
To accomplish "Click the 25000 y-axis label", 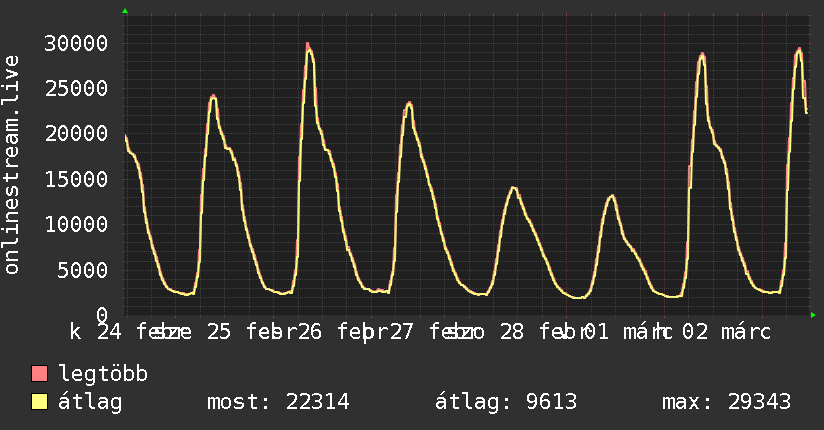I will (x=76, y=88).
